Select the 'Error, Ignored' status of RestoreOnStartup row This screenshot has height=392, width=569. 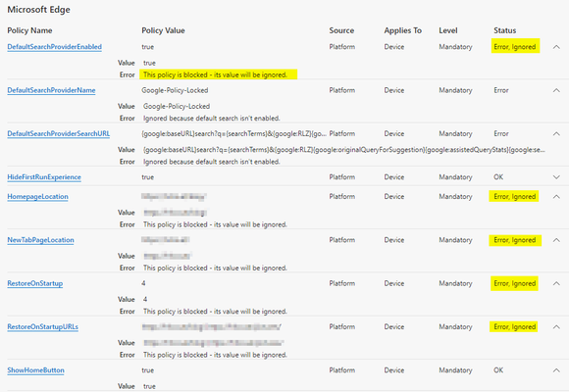point(515,283)
